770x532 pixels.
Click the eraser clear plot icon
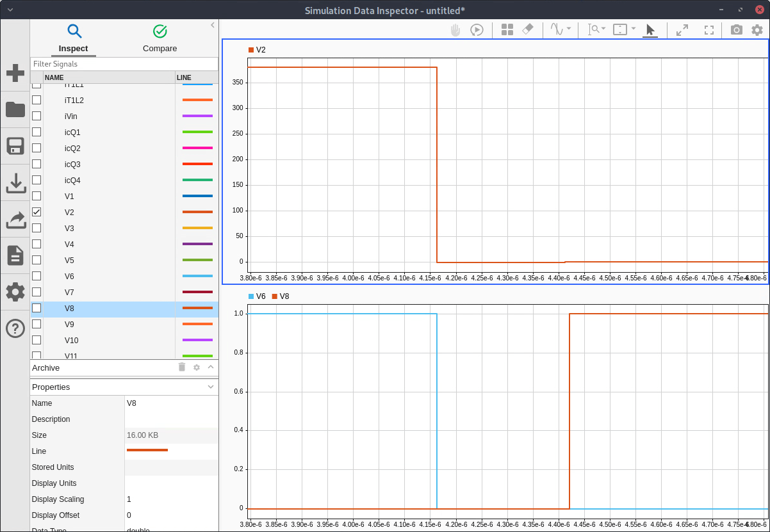click(x=528, y=30)
